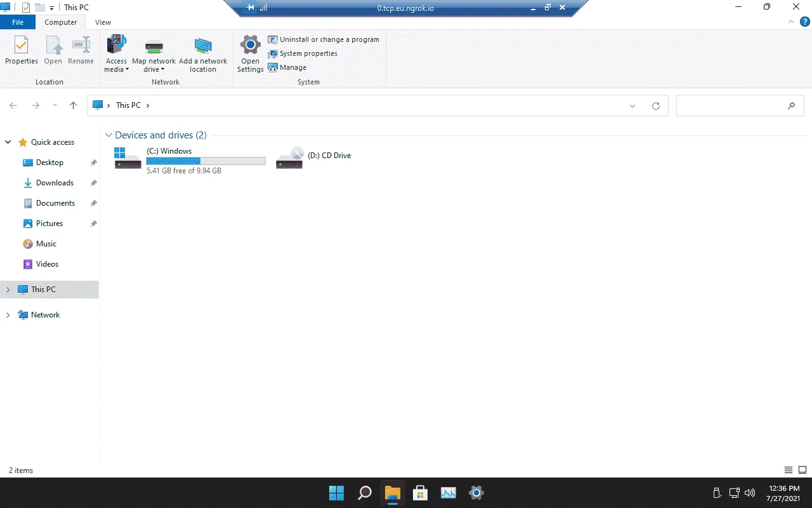Open System properties from the ribbon
Screen dimensions: 812x508
coord(303,53)
